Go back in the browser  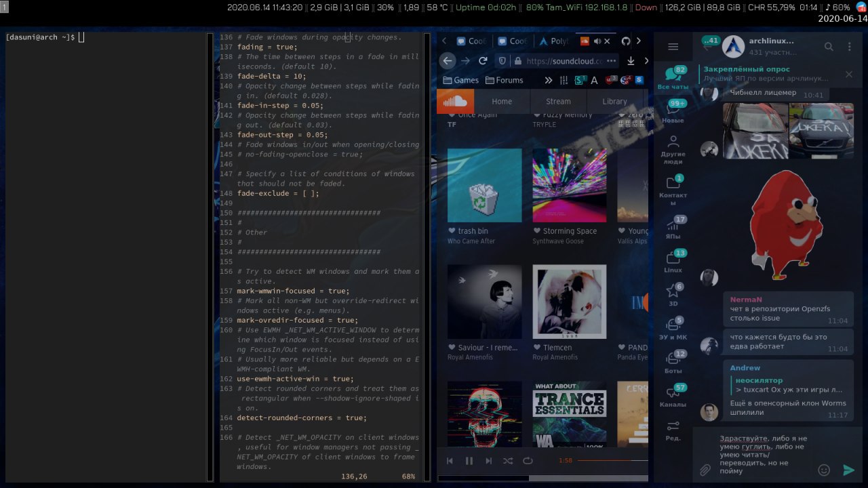[447, 60]
